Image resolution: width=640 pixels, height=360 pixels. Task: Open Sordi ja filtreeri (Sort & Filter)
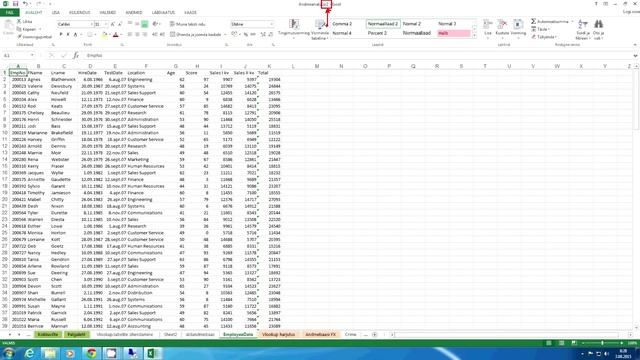click(x=583, y=29)
